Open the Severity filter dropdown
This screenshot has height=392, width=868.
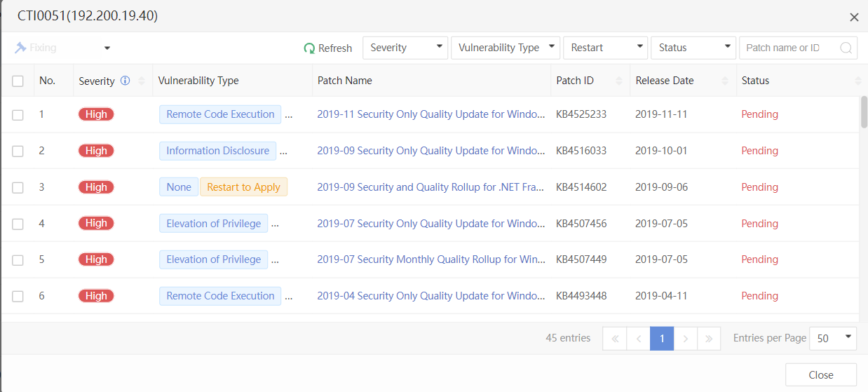(405, 48)
